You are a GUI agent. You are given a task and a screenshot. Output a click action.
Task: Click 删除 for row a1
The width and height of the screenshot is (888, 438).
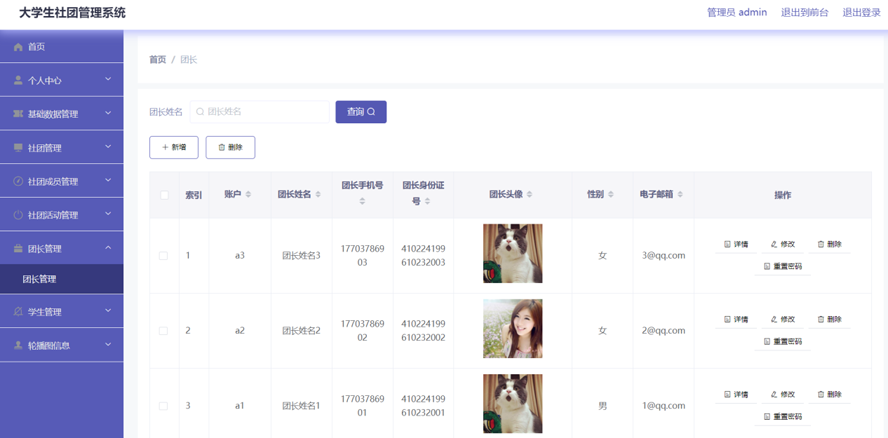829,394
